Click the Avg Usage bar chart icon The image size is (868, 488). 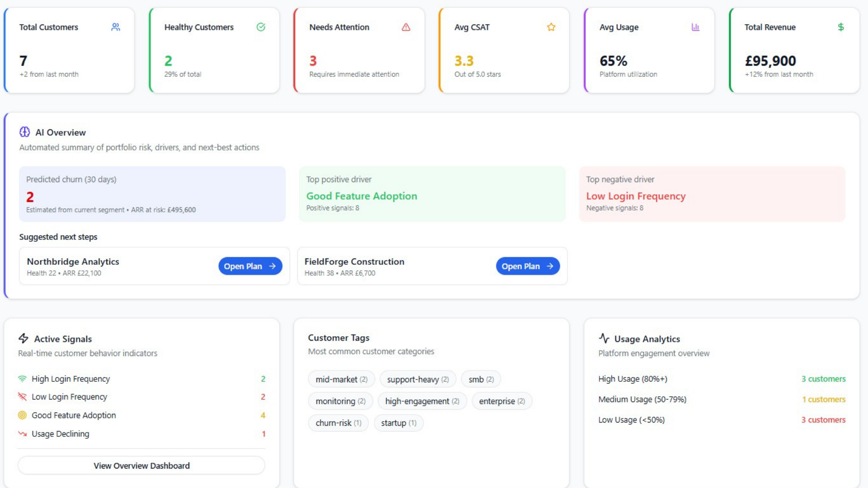pos(696,27)
